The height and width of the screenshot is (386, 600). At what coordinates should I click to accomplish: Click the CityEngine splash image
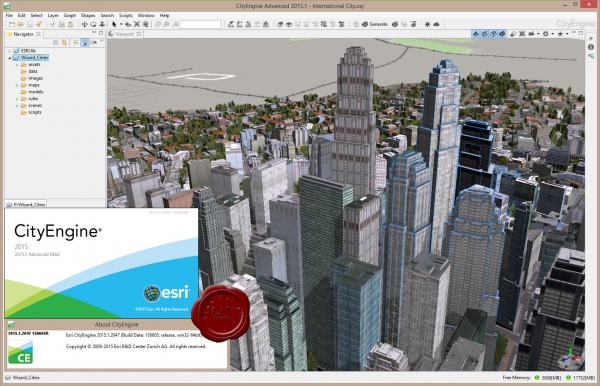pyautogui.click(x=101, y=263)
